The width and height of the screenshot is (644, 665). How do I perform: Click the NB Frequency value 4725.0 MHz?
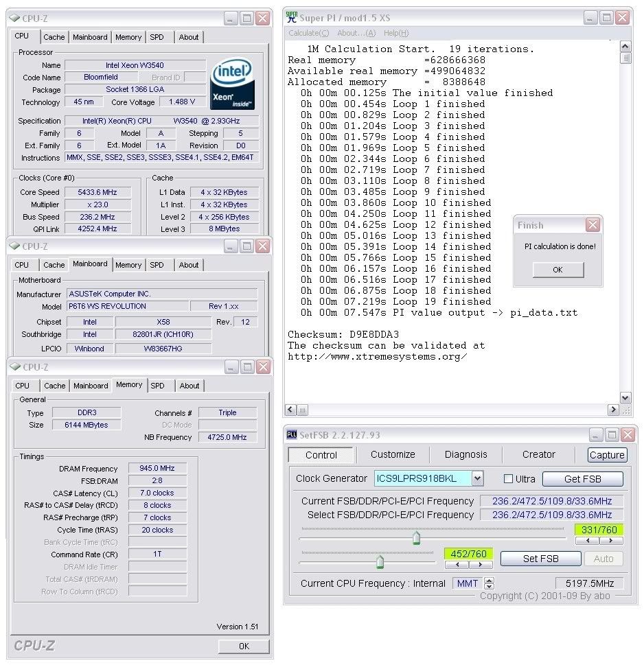click(x=227, y=437)
